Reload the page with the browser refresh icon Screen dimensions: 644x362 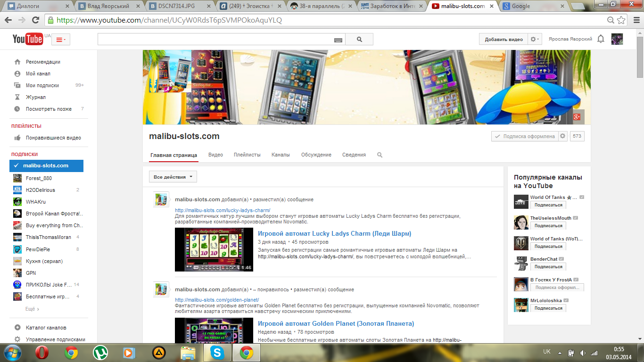tap(35, 20)
